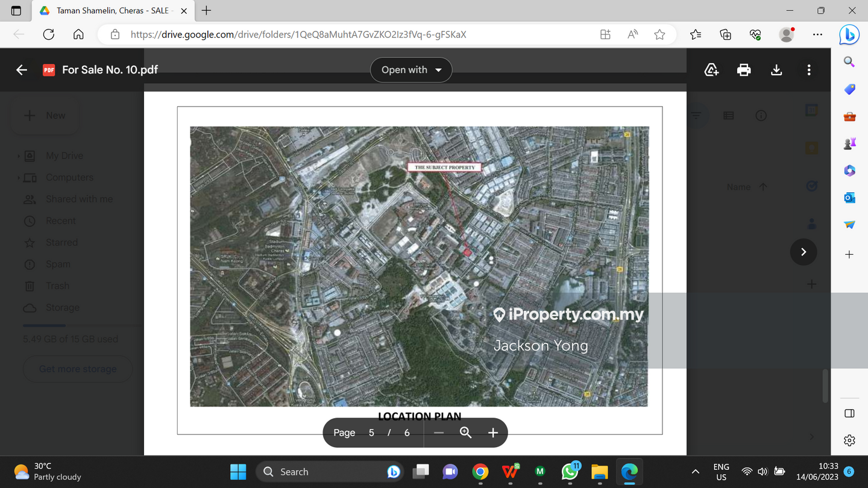Go to next file with right chevron
Screen dimensions: 868x488
[803, 252]
